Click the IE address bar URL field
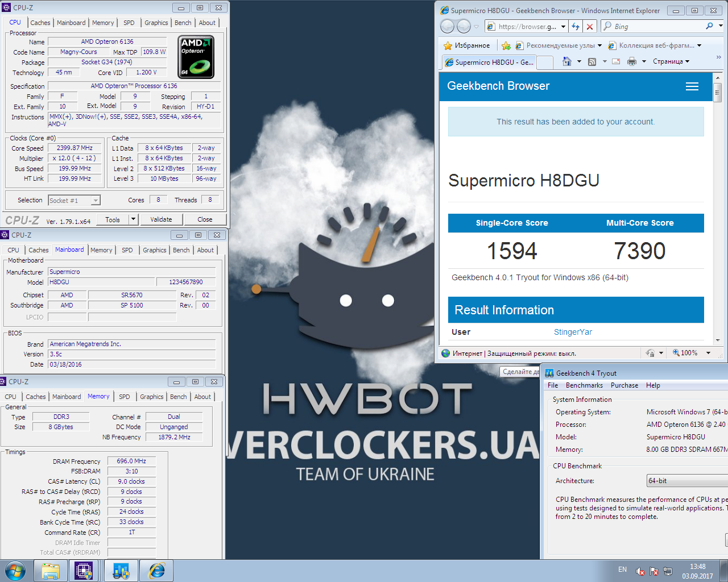 (527, 26)
